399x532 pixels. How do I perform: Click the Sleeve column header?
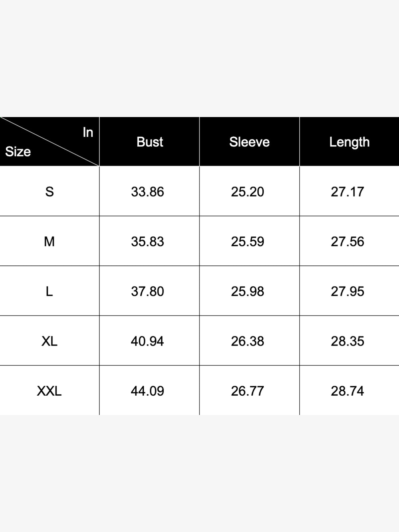coord(249,142)
